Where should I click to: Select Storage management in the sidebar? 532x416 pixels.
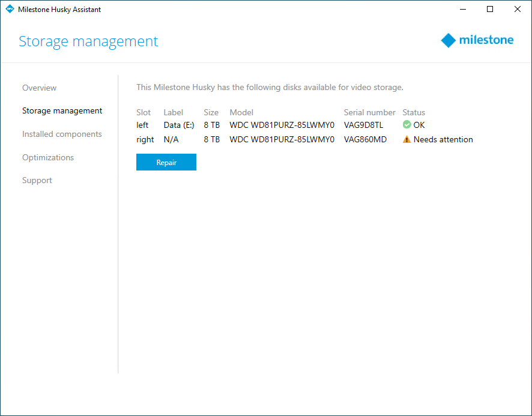coord(62,111)
